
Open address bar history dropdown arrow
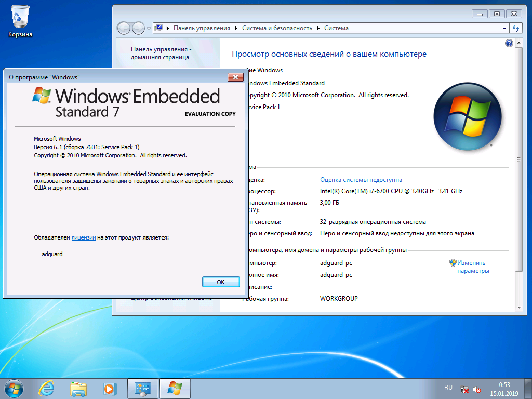(x=504, y=29)
